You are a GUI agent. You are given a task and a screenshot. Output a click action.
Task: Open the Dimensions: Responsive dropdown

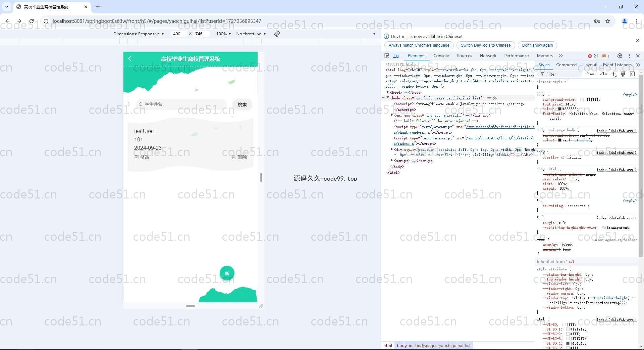139,34
